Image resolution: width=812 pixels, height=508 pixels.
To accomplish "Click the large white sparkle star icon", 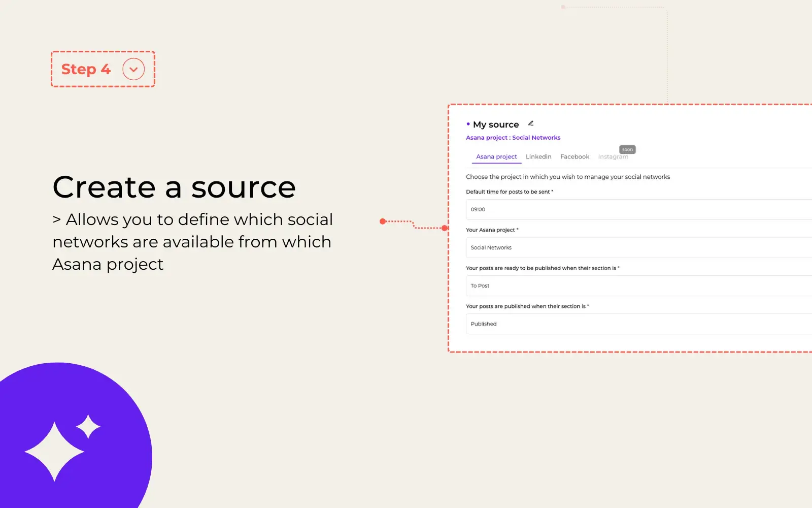I will click(54, 452).
